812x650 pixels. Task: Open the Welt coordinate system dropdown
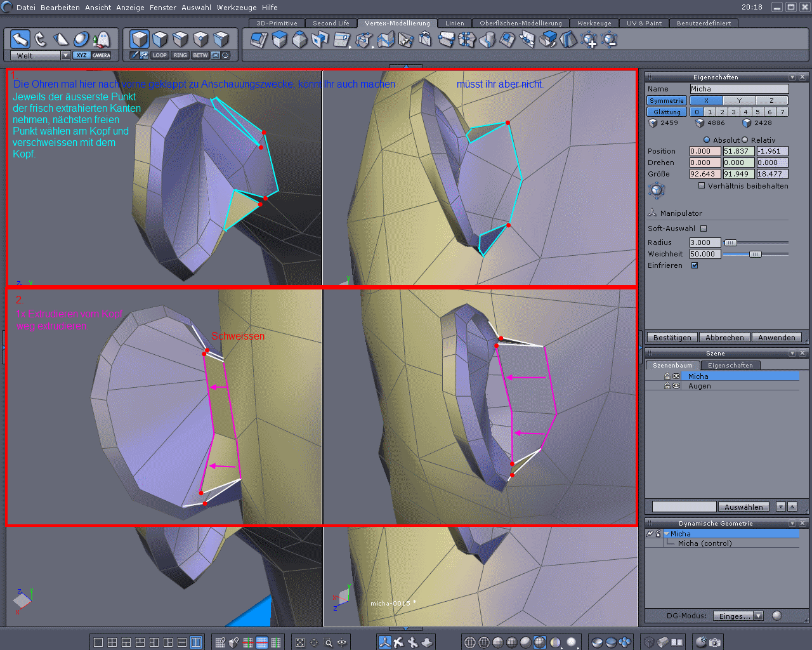[65, 55]
